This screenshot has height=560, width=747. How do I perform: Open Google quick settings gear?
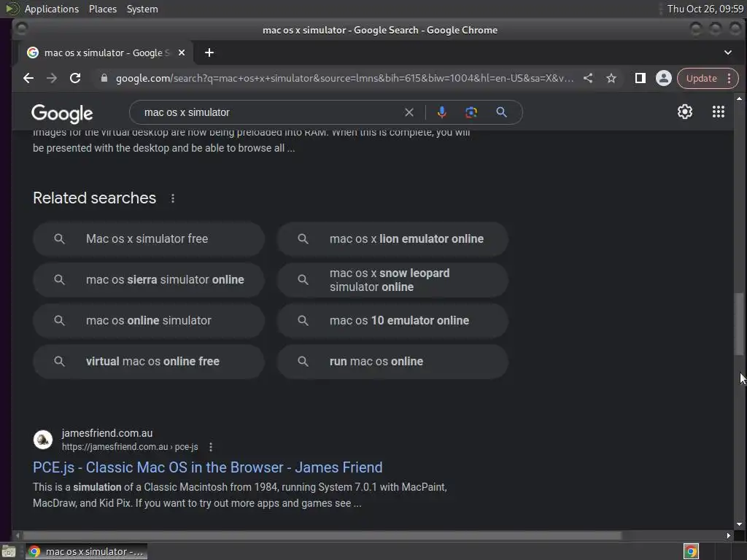point(684,112)
